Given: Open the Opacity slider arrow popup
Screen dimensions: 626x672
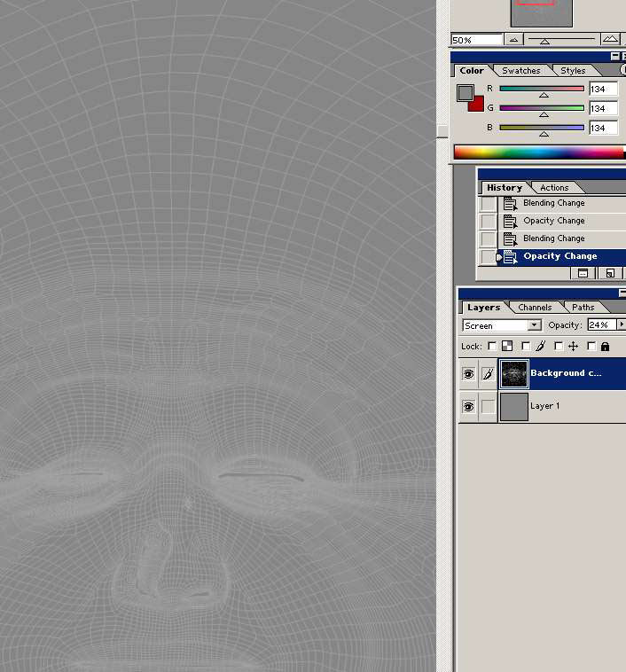Looking at the screenshot, I should coord(621,325).
